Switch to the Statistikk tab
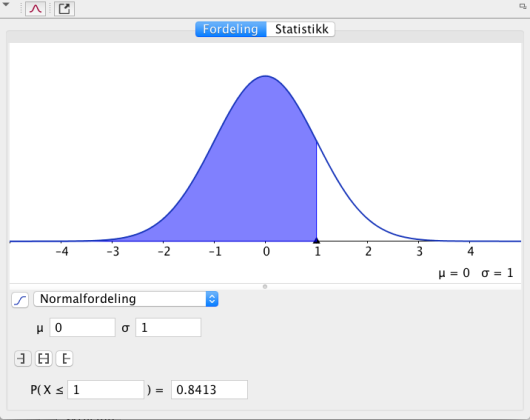 [301, 29]
